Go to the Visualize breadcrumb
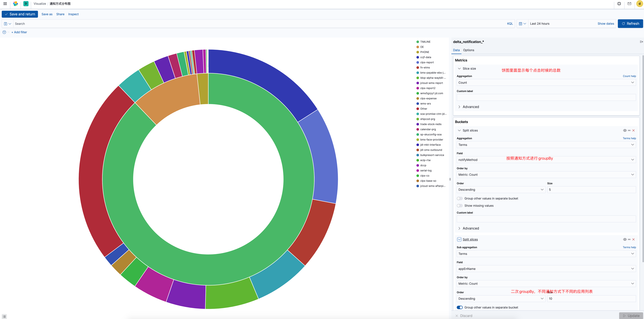The image size is (644, 319). pos(40,4)
